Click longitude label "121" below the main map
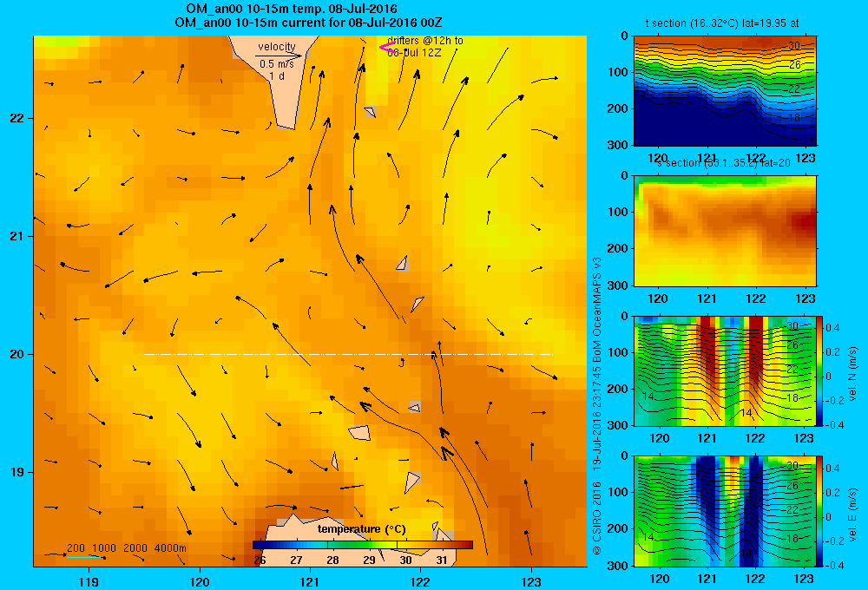Viewport: 868px width, 590px height. (x=310, y=581)
